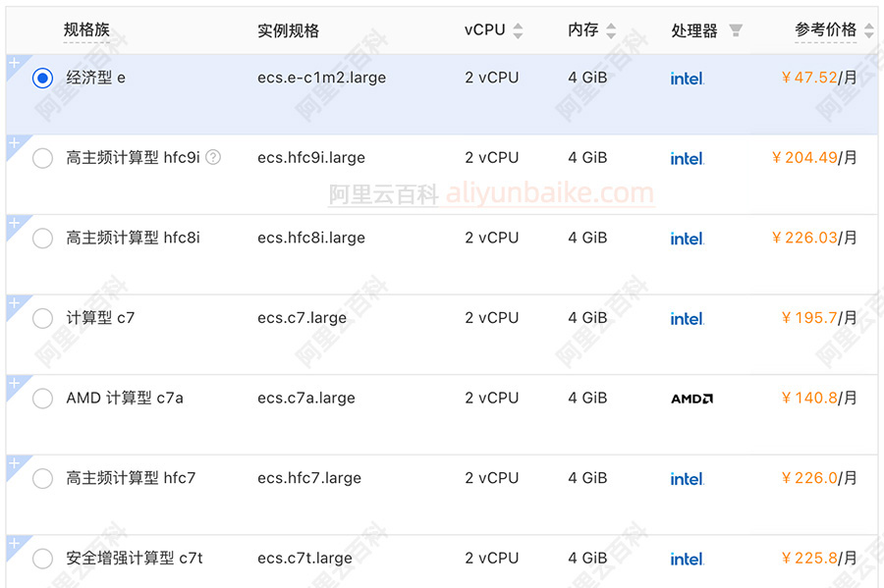Click the Intel logo on 经济型 e row
Viewport: 884px width, 588px height.
(x=686, y=79)
